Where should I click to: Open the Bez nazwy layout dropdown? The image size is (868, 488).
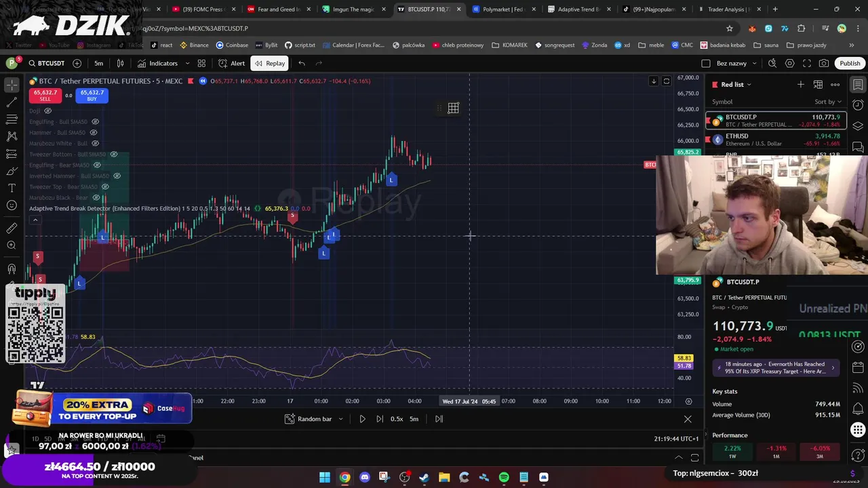[736, 63]
